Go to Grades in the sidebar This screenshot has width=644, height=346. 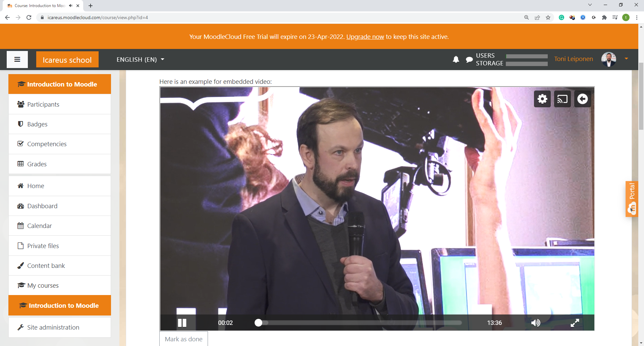point(37,164)
